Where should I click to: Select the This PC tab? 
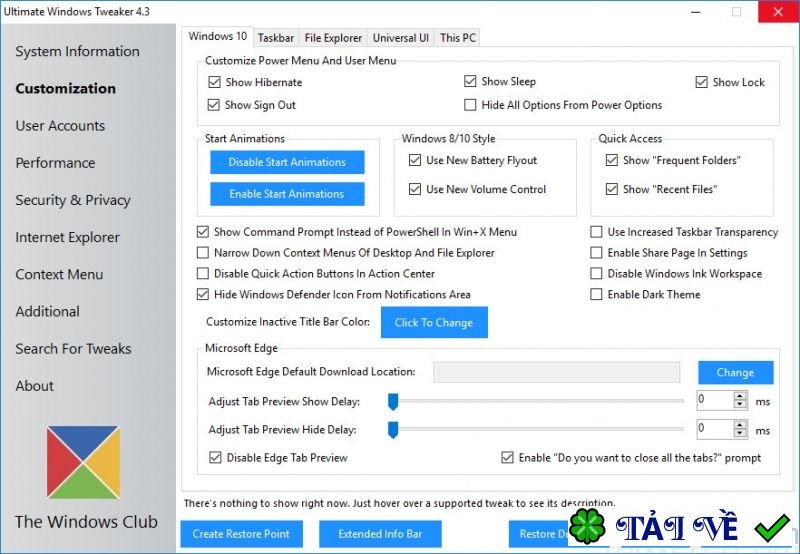(458, 38)
